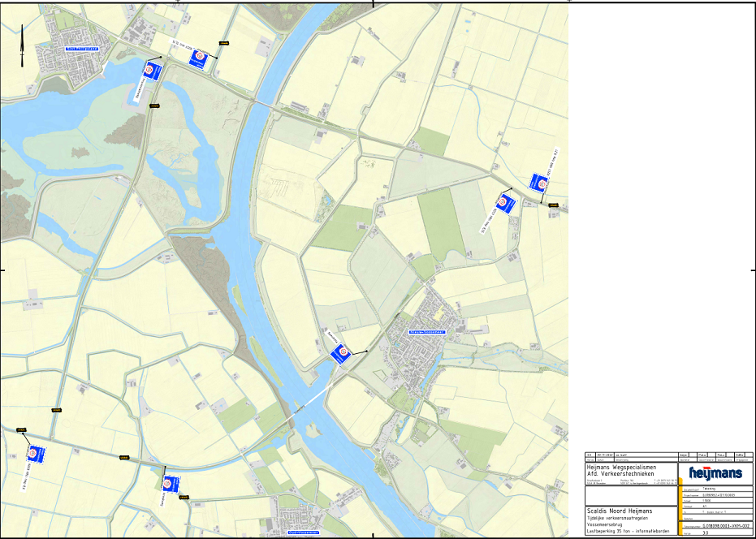Screen dimensions: 756x539
Task: Select the Sint Philipsland town label
Action: click(82, 49)
